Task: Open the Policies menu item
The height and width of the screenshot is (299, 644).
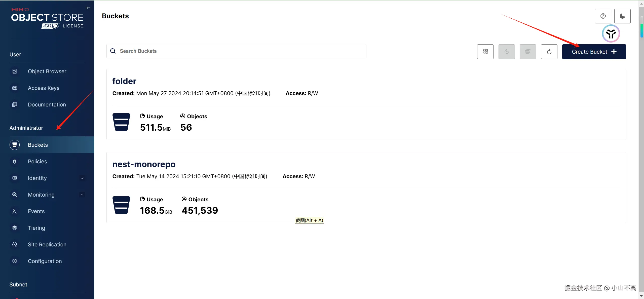Action: click(x=37, y=162)
